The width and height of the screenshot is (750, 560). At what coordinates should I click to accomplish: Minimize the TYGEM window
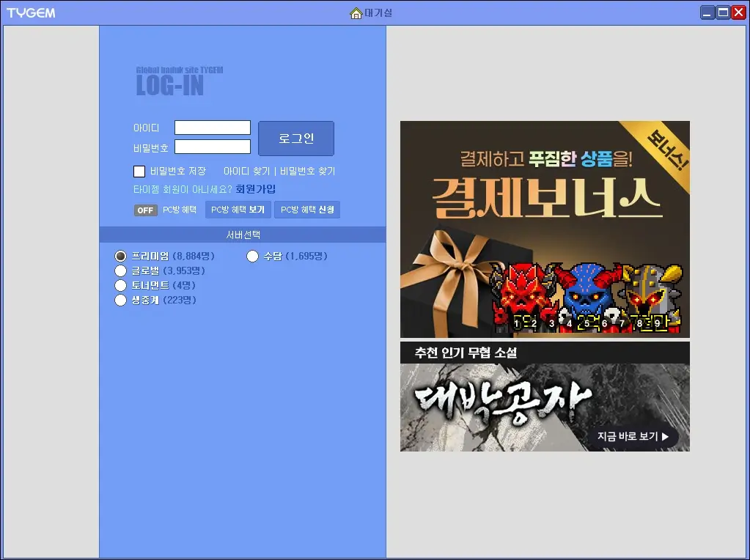tap(707, 13)
